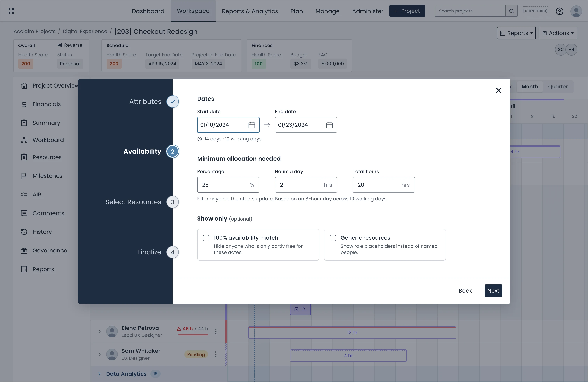Go to the Select Resources step
This screenshot has height=382, width=588.
142,202
